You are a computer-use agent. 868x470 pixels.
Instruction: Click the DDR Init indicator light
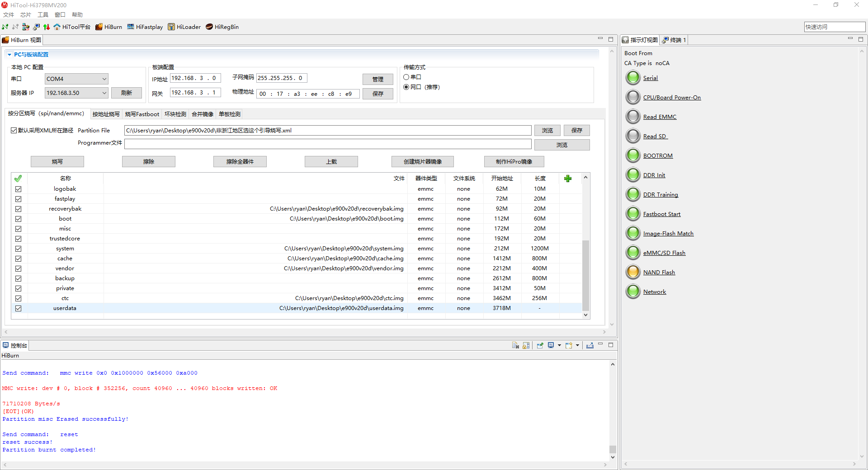pyautogui.click(x=633, y=175)
